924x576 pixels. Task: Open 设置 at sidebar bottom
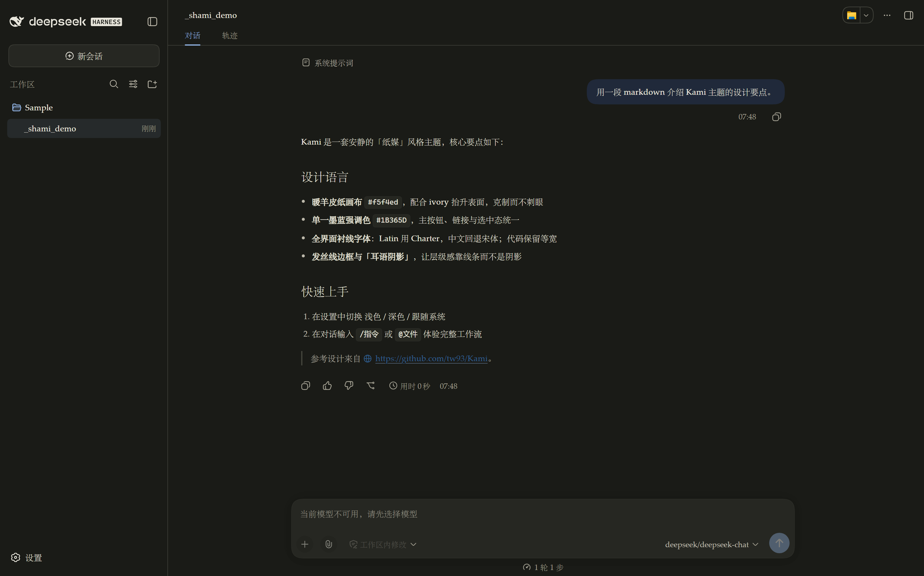[26, 558]
